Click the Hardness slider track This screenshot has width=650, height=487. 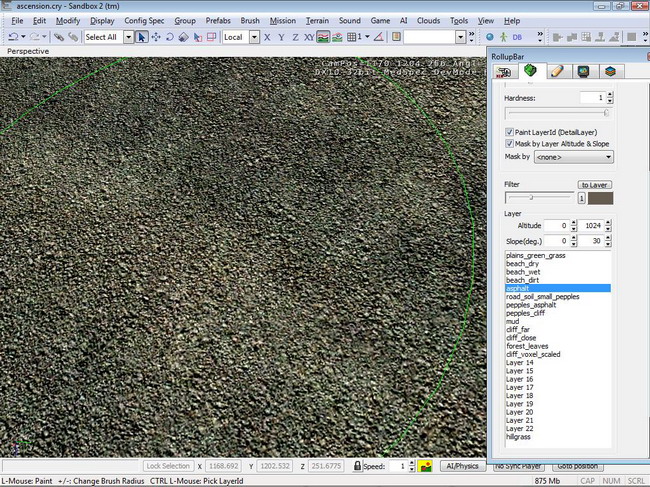558,113
